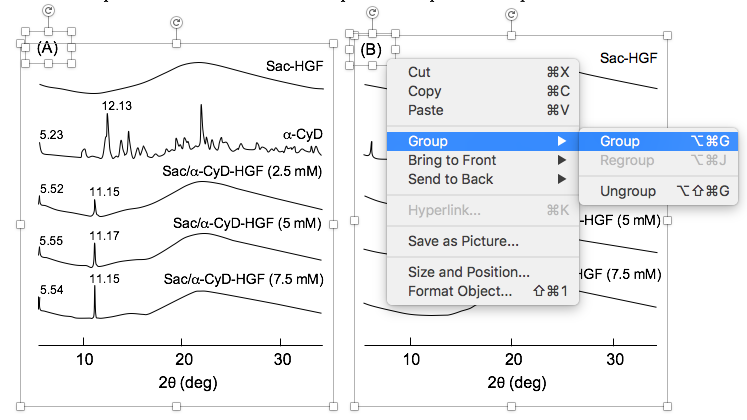Click top-center resize handle of chart A
Viewport: 747px width, 420px height.
[x=176, y=43]
